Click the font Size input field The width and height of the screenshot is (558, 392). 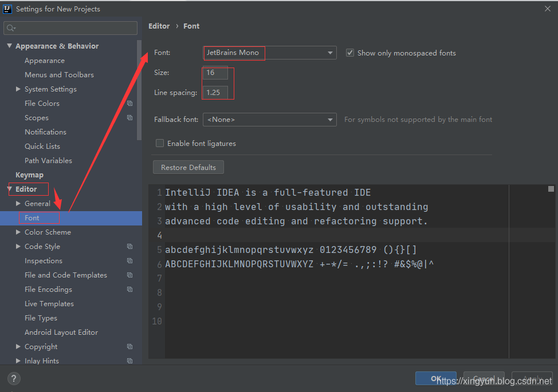tap(215, 73)
